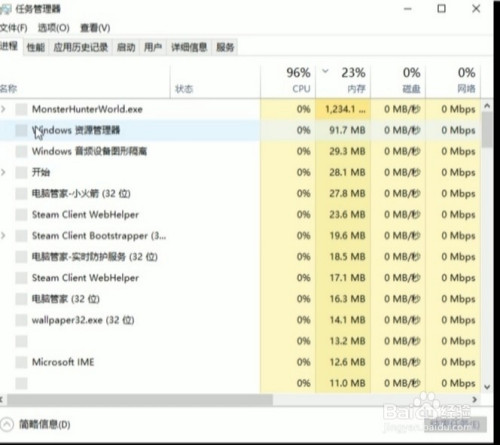
Task: Switch to the 启动 tab
Action: point(126,47)
